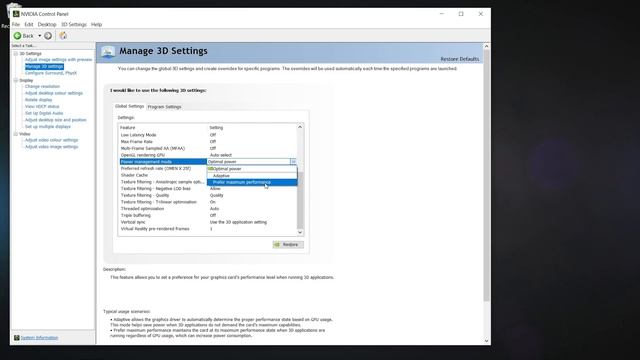Select the Vertical sync row
Image resolution: width=640 pixels, height=360 pixels.
[x=208, y=222]
